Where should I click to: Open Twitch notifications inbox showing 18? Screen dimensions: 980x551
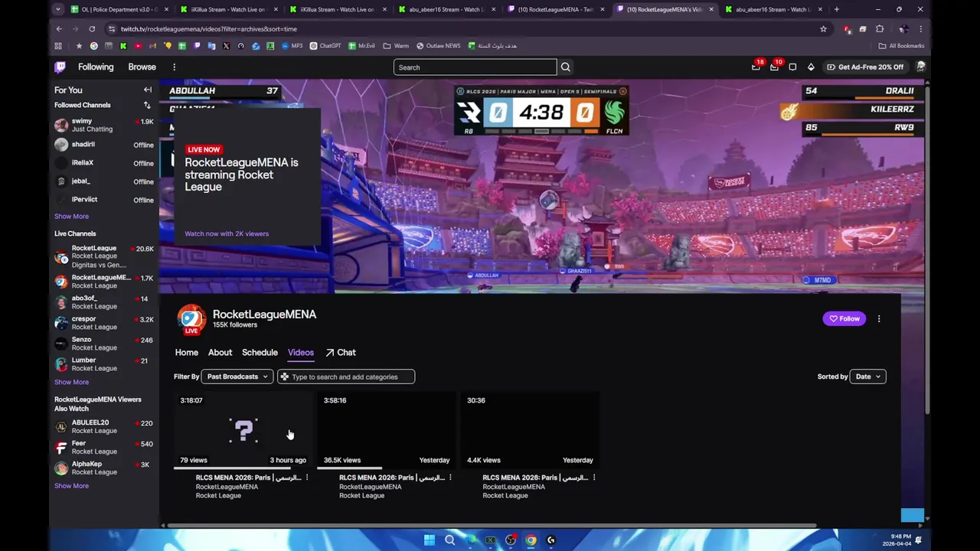click(x=756, y=67)
